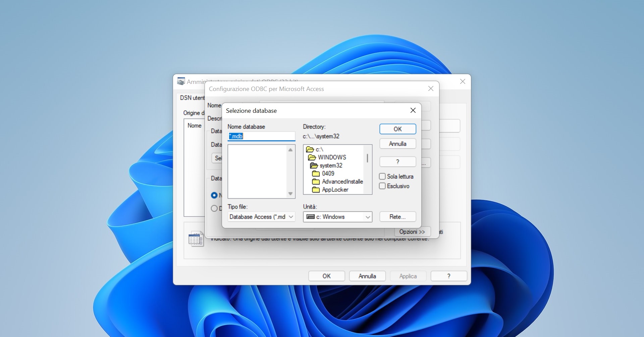Focus the Nome database text field
This screenshot has height=337, width=644.
[x=261, y=136]
